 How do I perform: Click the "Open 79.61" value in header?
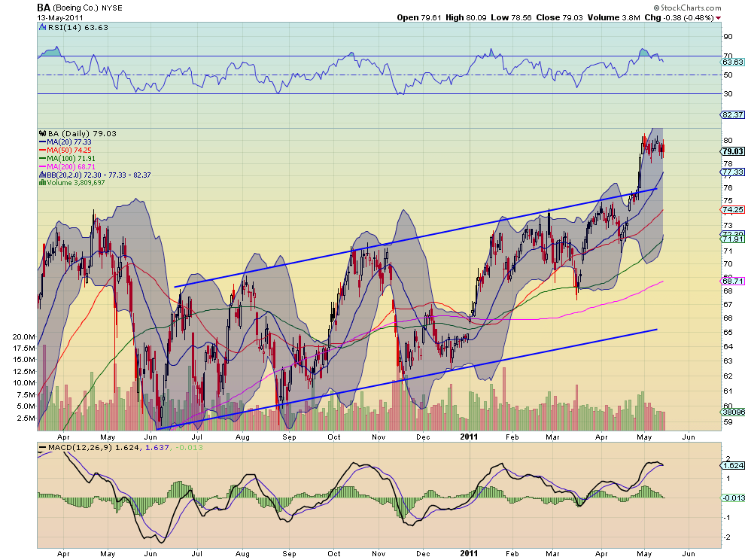[419, 17]
